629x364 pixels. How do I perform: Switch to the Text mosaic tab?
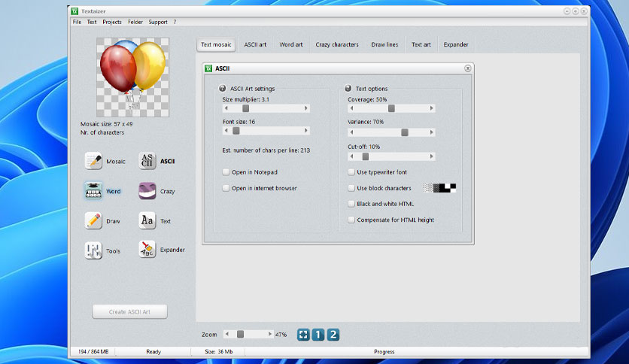216,44
